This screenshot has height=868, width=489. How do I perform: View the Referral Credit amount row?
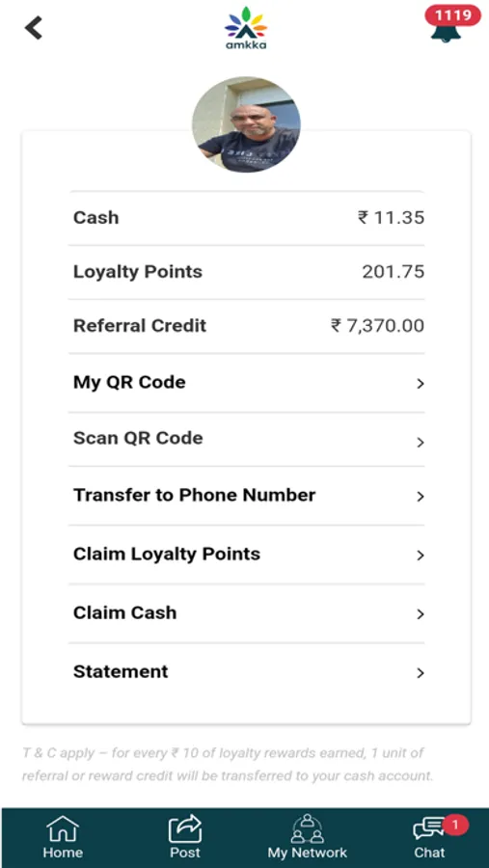coord(247,326)
